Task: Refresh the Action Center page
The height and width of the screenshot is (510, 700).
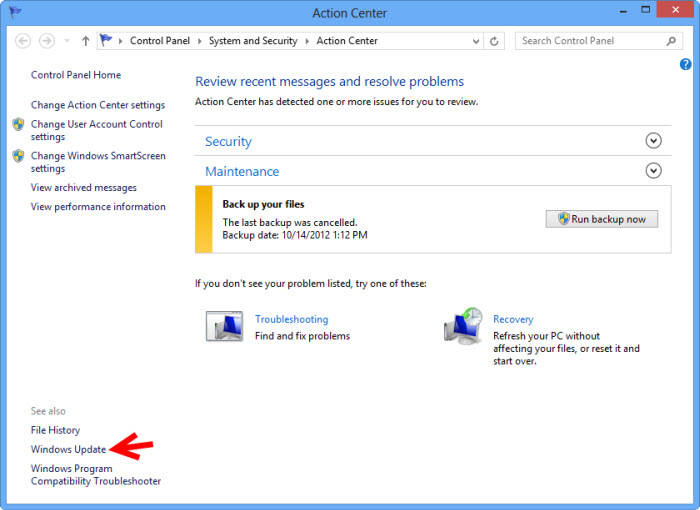Action: (494, 41)
